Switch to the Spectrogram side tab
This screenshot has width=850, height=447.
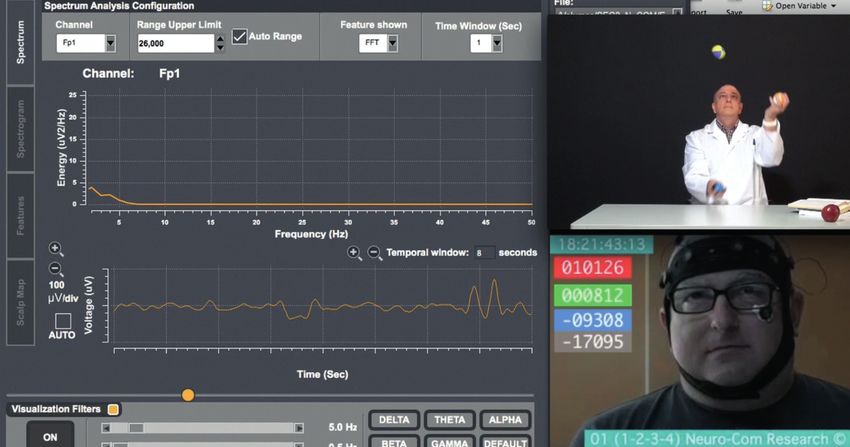click(x=21, y=129)
